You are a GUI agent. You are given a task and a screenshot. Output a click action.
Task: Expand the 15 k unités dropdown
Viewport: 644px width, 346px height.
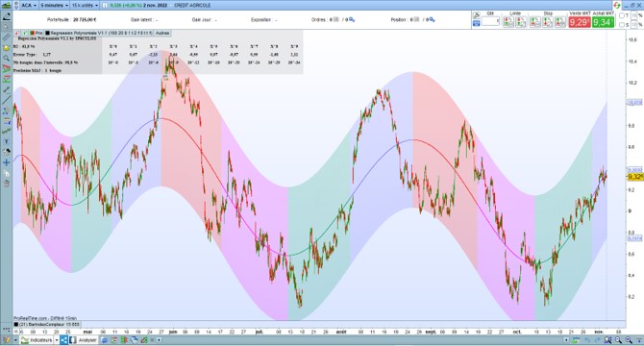click(x=85, y=6)
